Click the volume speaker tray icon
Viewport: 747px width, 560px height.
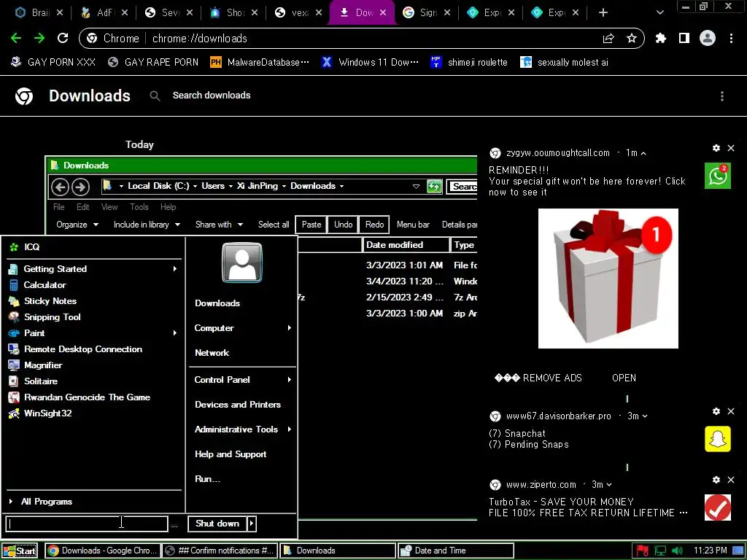[676, 551]
